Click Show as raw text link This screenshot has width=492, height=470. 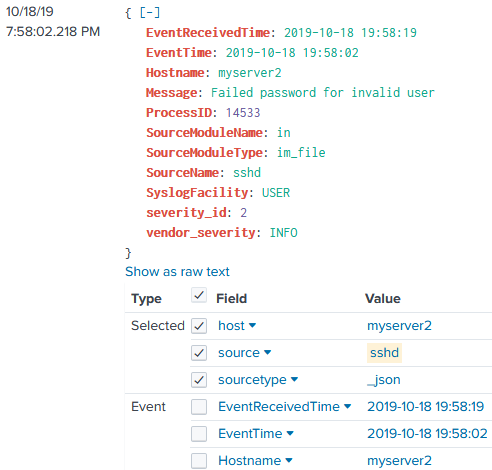pos(177,272)
